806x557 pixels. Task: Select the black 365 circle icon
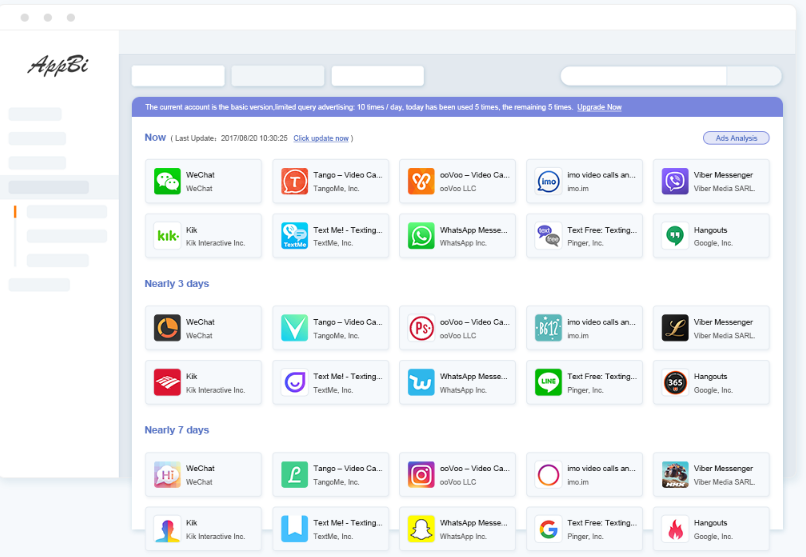tap(675, 382)
